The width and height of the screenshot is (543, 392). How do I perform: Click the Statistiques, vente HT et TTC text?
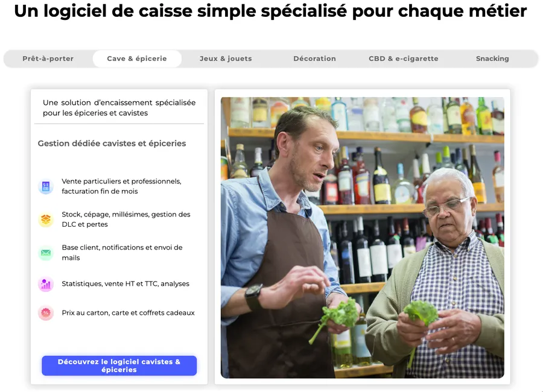125,283
